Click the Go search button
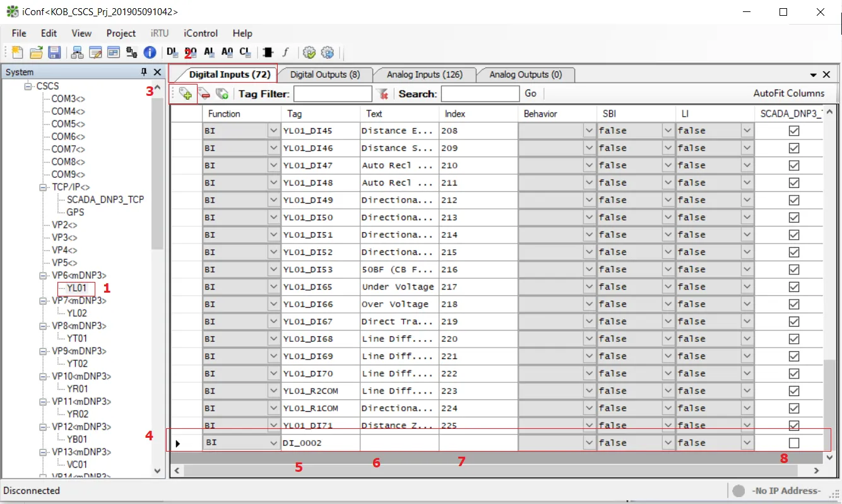 [531, 93]
